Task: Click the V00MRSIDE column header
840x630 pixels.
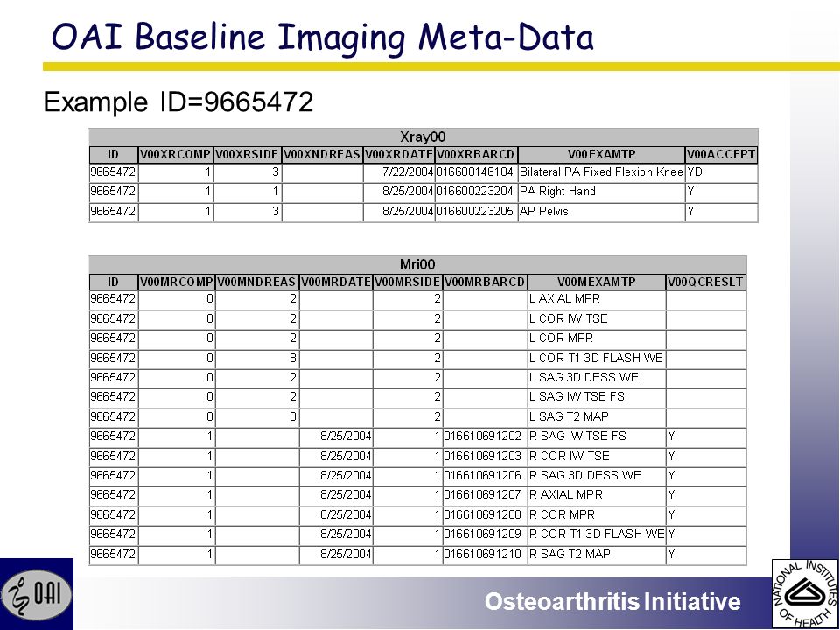Action: coord(408,283)
